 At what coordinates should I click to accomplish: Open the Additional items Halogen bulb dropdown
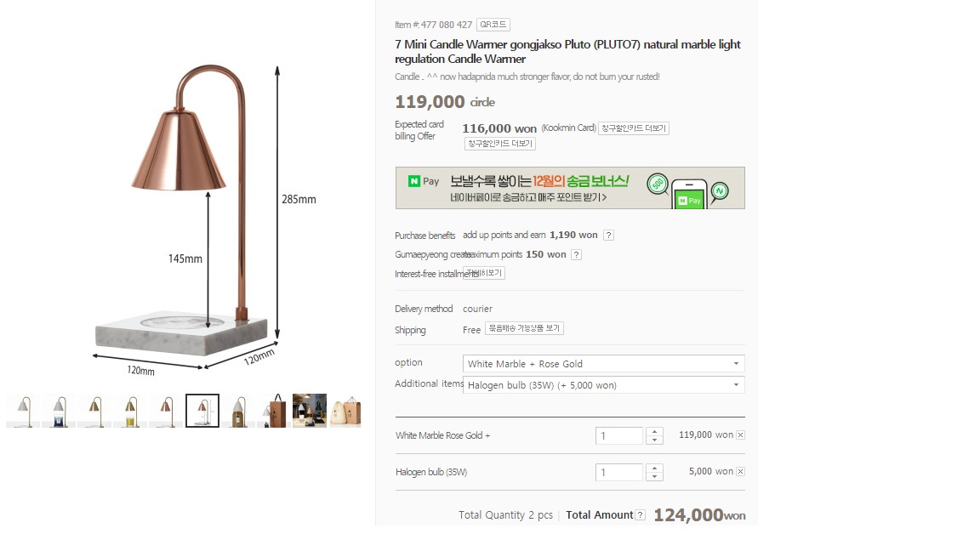(x=603, y=385)
